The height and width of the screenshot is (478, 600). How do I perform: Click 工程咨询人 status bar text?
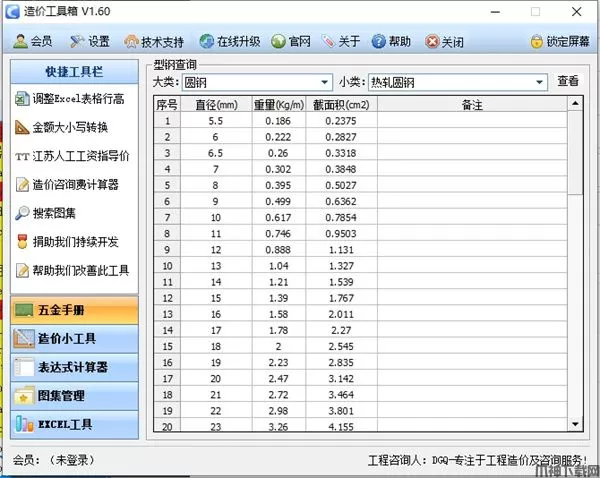[477, 460]
